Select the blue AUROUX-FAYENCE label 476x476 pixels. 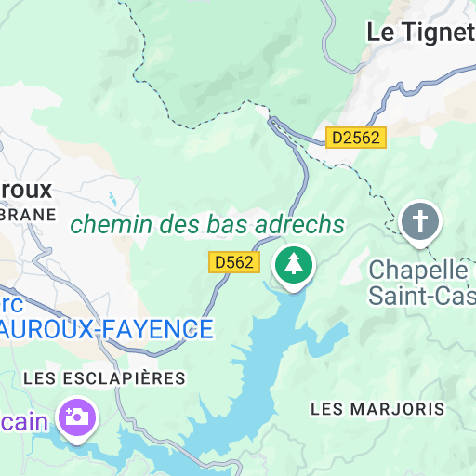[107, 329]
